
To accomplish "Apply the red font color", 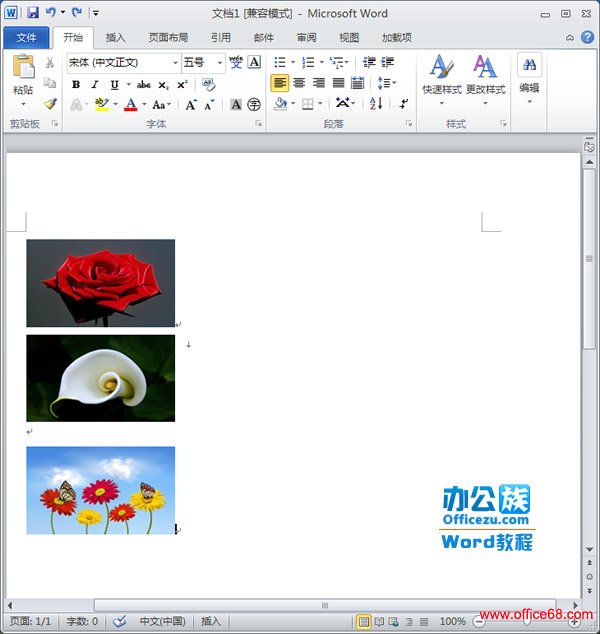I will click(130, 105).
